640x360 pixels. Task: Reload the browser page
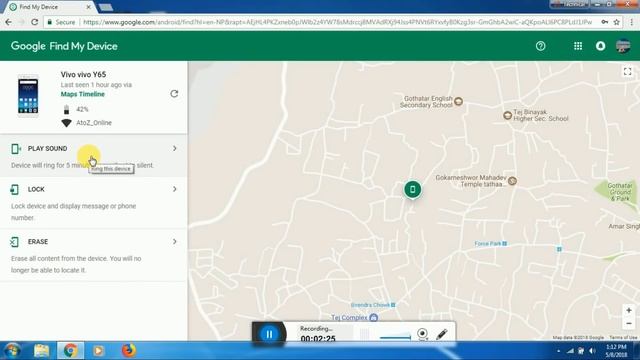pyautogui.click(x=35, y=22)
